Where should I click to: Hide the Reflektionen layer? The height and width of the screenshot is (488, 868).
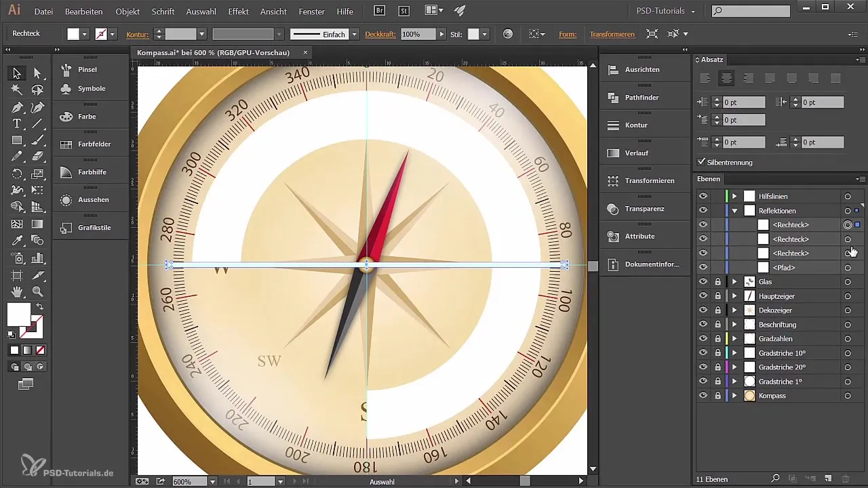[x=703, y=210]
